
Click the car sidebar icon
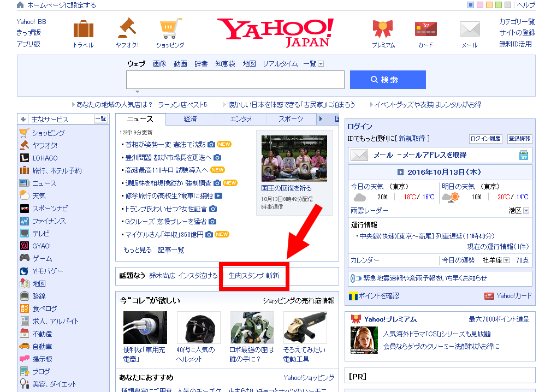coord(25,346)
